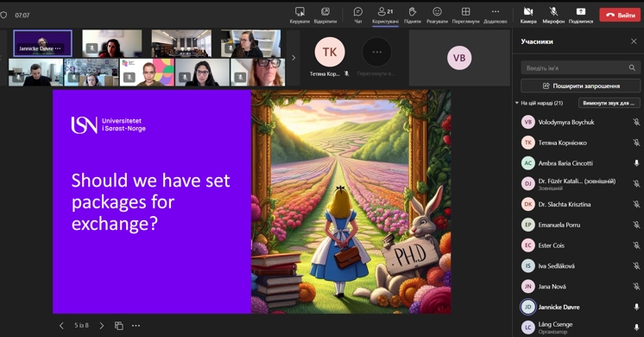Click Dr. Slachta Krisztina's muted mic icon
644x337 pixels.
(x=636, y=204)
